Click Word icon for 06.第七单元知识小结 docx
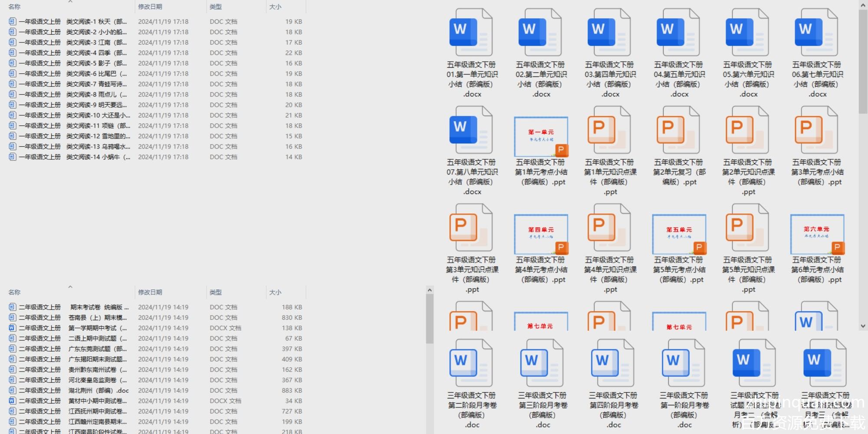This screenshot has height=434, width=868. click(816, 33)
